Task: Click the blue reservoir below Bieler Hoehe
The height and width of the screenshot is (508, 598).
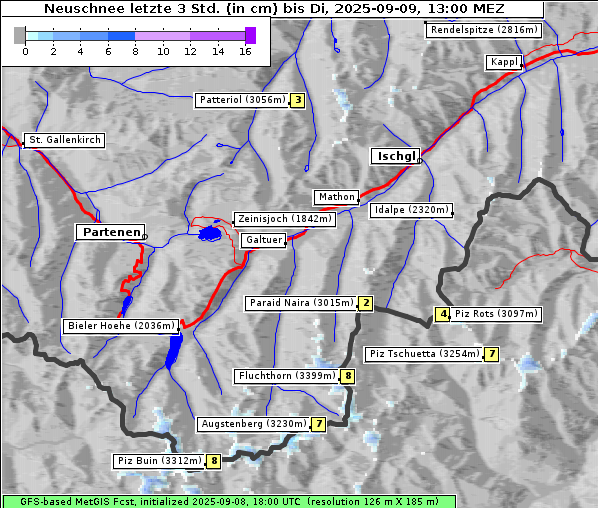Action: (x=174, y=351)
